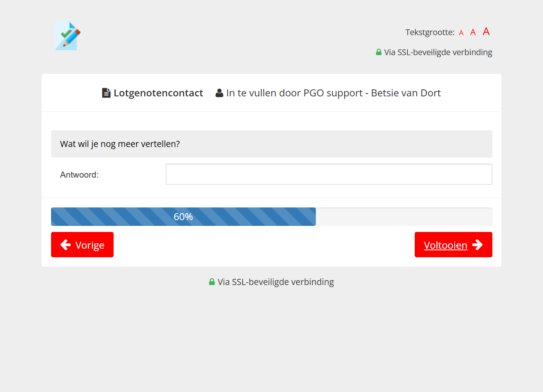The height and width of the screenshot is (392, 543).
Task: Select the smallest text size A
Action: coord(461,33)
